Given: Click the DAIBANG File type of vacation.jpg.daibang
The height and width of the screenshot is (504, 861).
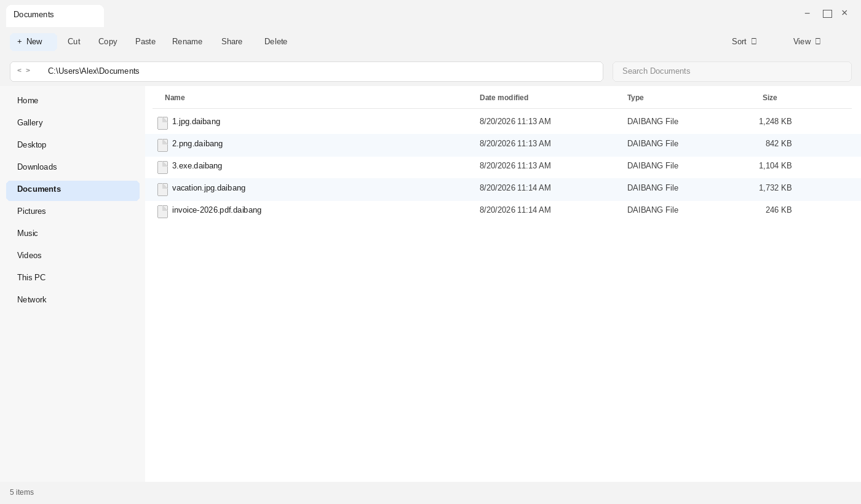Looking at the screenshot, I should 653,188.
